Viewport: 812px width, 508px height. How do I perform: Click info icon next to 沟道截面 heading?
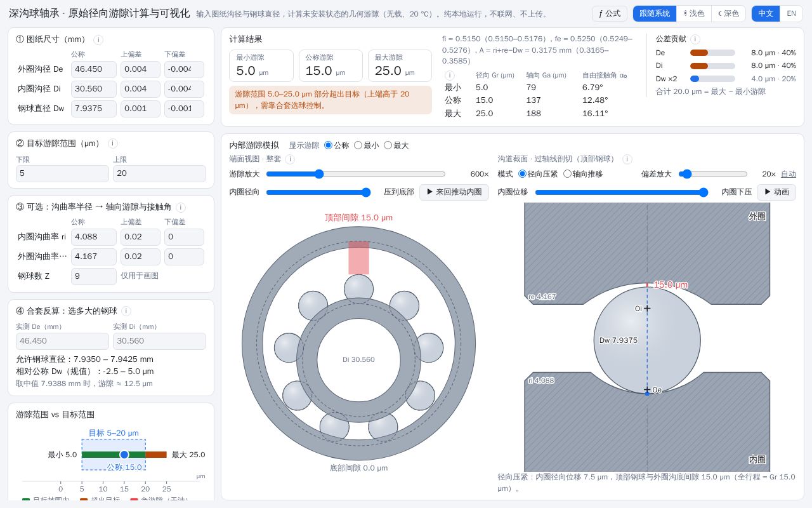pyautogui.click(x=627, y=159)
